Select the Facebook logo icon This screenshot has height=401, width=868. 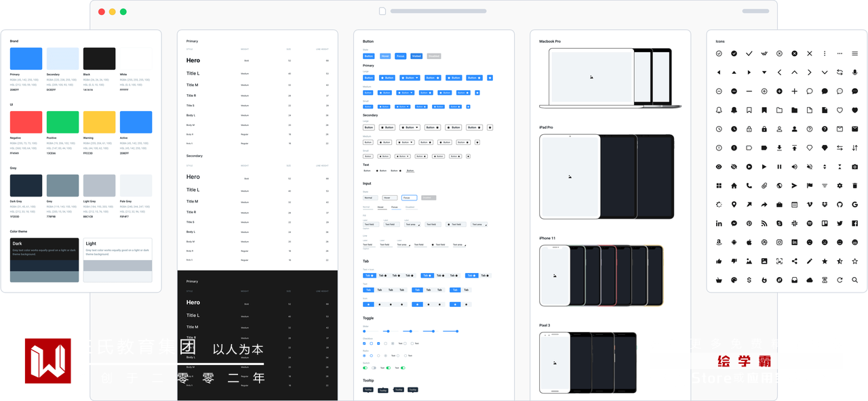855,223
